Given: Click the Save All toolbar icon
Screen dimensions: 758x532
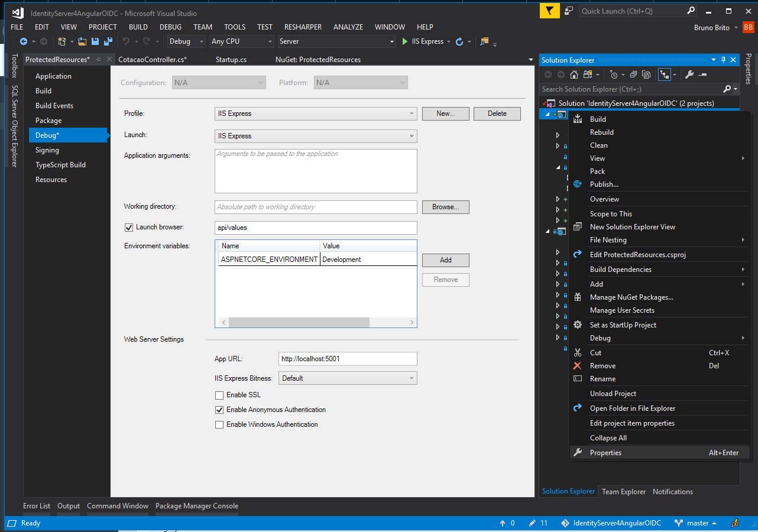Looking at the screenshot, I should click(x=108, y=41).
